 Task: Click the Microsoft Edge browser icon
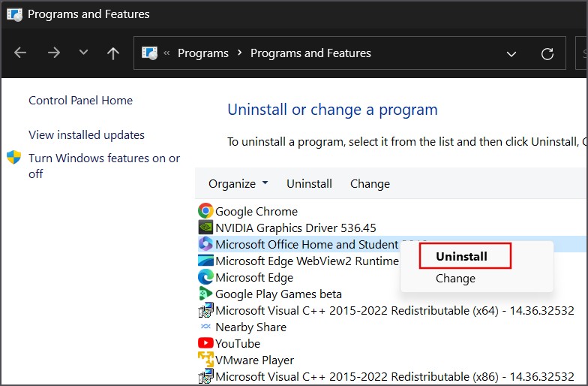pos(205,277)
